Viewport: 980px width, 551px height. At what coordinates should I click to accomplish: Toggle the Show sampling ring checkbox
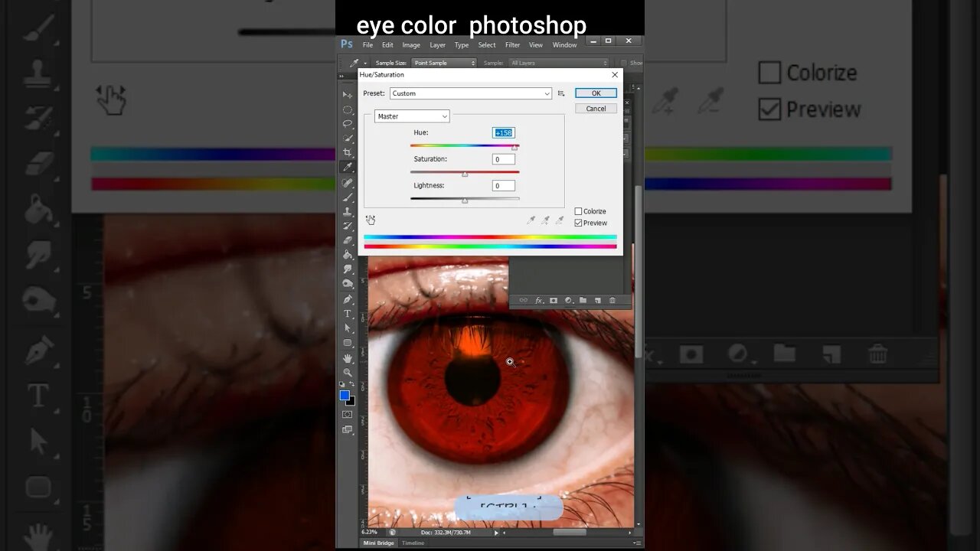(624, 63)
